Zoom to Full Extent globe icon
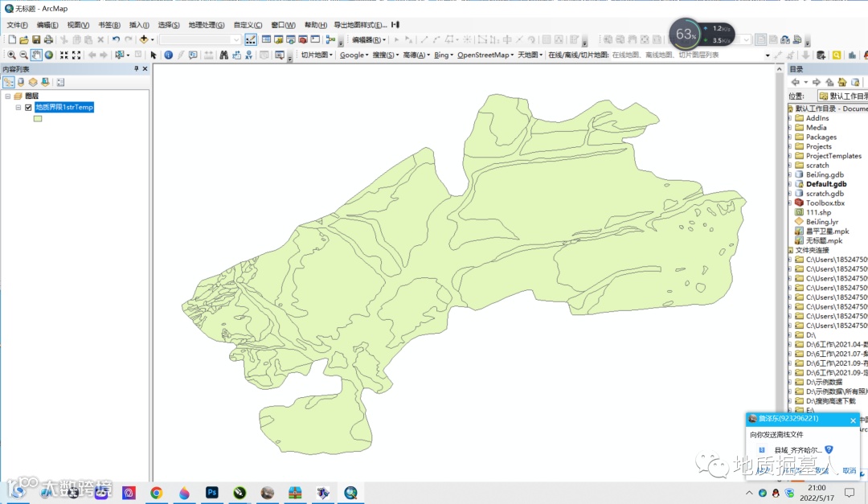This screenshot has height=504, width=868. coord(49,55)
